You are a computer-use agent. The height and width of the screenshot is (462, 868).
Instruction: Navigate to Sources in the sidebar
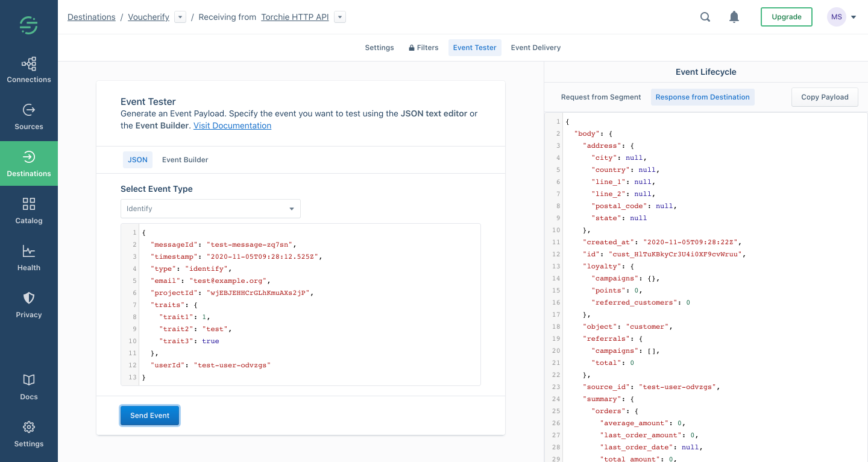(x=28, y=116)
